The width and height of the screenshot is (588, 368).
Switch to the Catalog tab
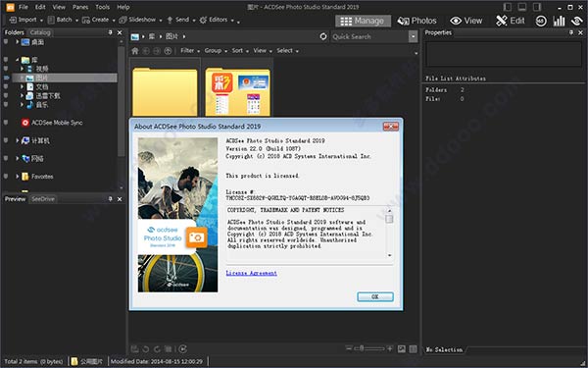point(40,32)
